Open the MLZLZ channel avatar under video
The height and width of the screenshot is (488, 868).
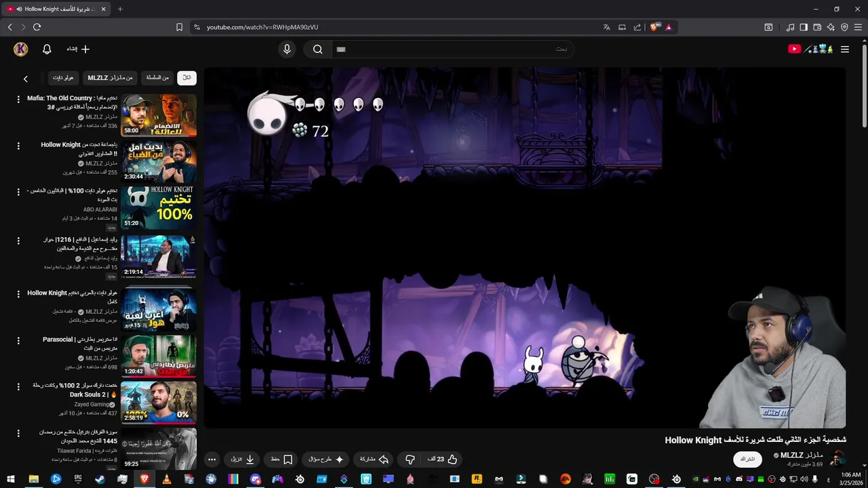pos(837,459)
